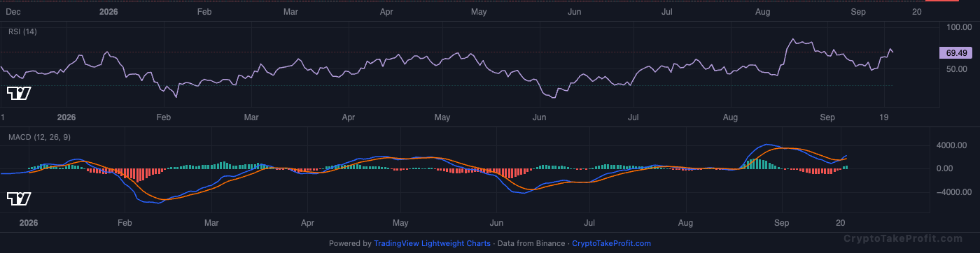Screen dimensions: 980x253
Task: Click the Sep label on the RSI time axis
Action: pos(827,117)
